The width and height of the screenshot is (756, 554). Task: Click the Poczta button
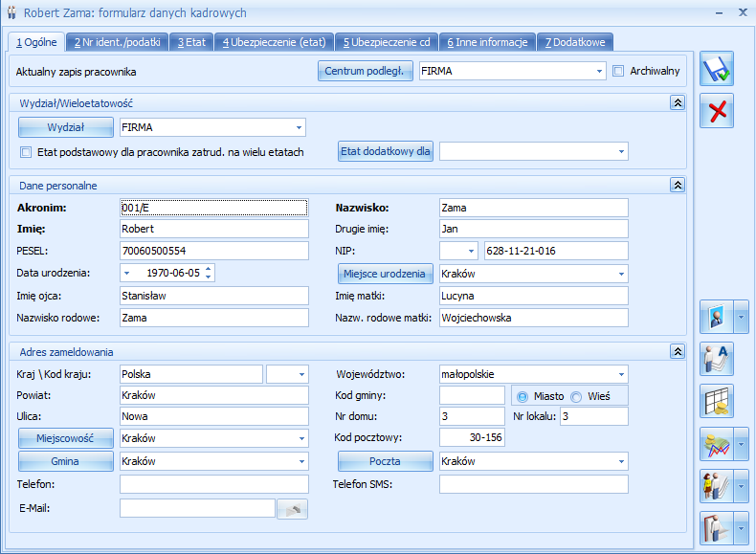coord(386,461)
